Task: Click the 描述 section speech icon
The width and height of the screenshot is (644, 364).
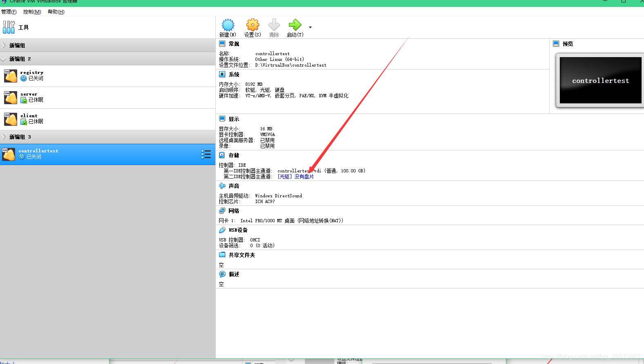Action: [222, 274]
